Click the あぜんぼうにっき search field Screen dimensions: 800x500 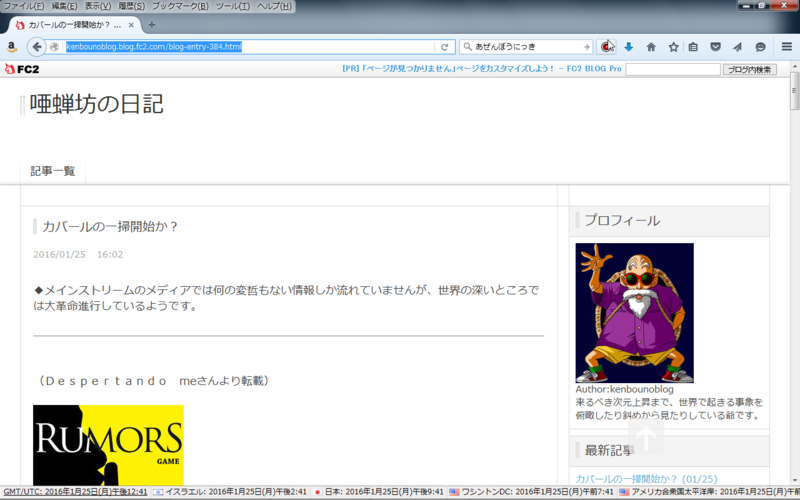click(528, 47)
